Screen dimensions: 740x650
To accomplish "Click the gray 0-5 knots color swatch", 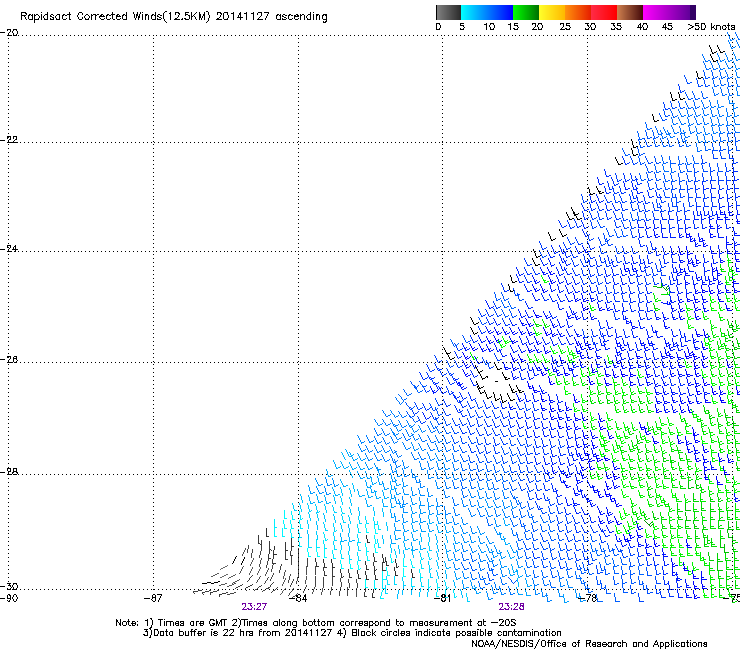I will tap(448, 12).
